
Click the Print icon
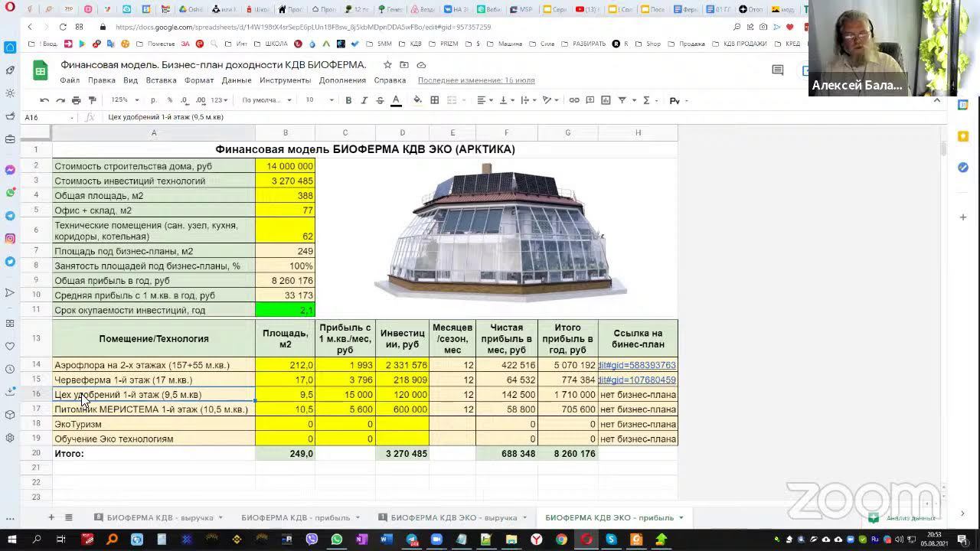click(76, 100)
